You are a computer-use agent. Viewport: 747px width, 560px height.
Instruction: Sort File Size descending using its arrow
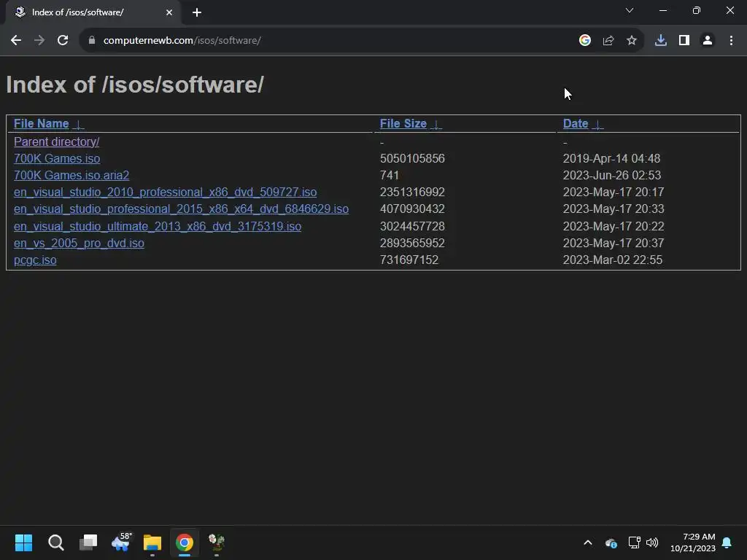436,124
